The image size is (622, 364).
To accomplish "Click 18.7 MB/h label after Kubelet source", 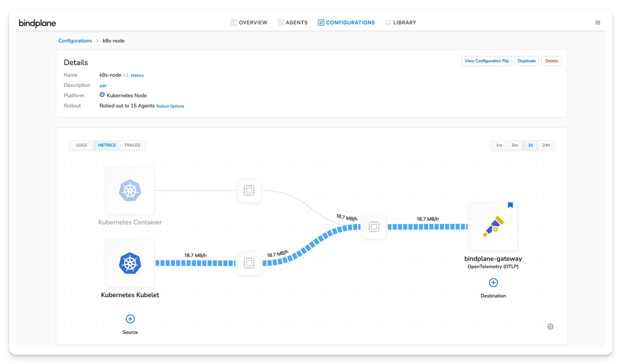I will click(x=195, y=255).
